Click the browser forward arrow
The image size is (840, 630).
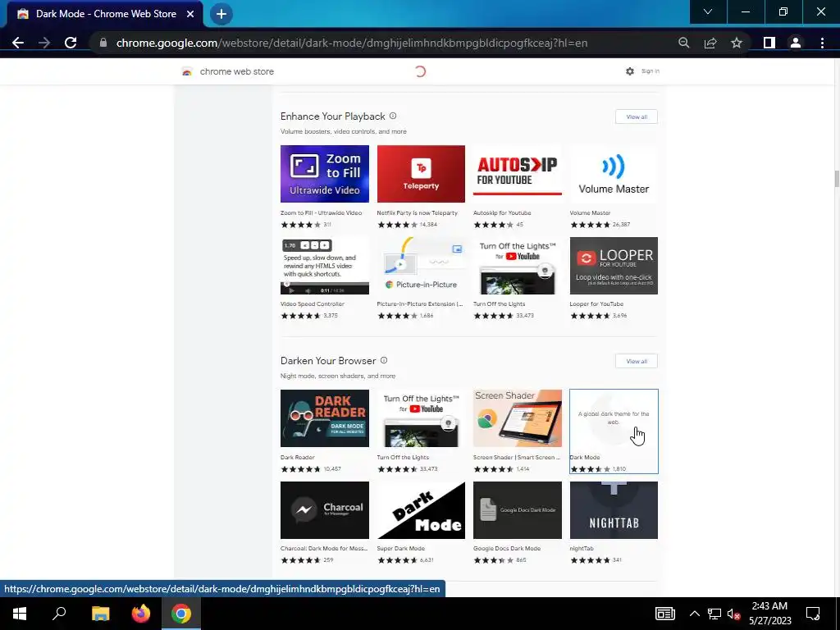click(x=44, y=43)
